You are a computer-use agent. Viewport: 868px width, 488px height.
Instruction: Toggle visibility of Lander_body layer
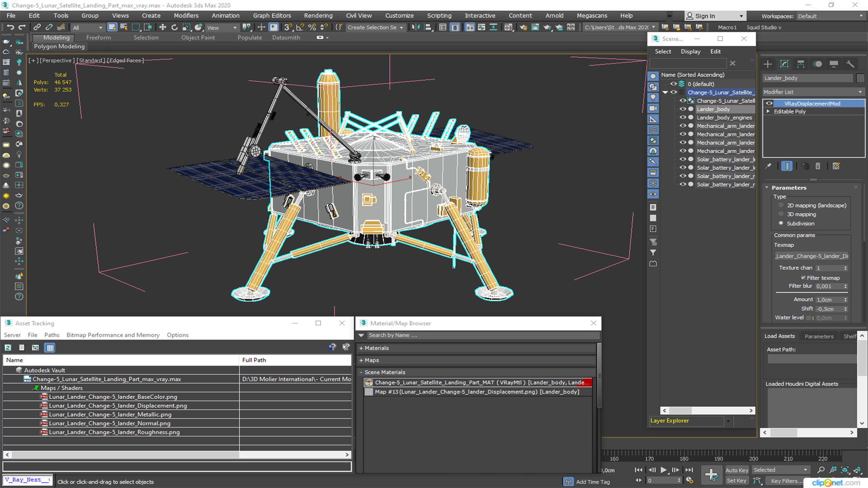click(683, 109)
